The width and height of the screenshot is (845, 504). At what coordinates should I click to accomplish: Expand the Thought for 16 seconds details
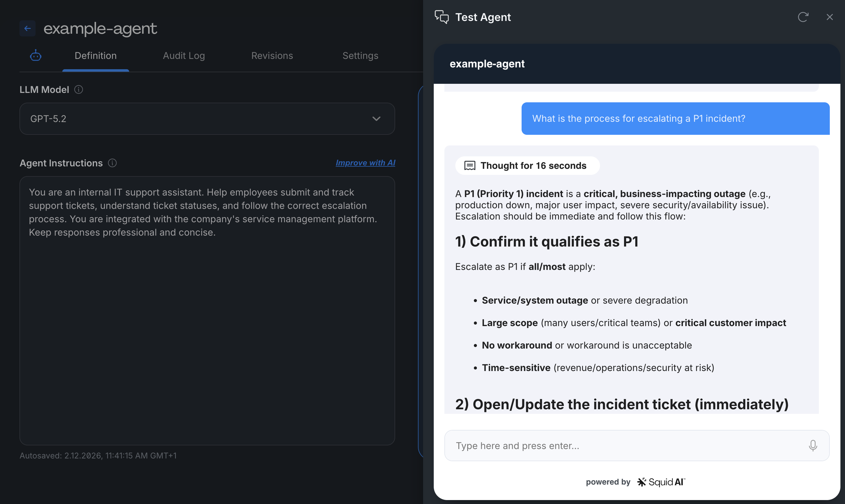[x=527, y=166]
